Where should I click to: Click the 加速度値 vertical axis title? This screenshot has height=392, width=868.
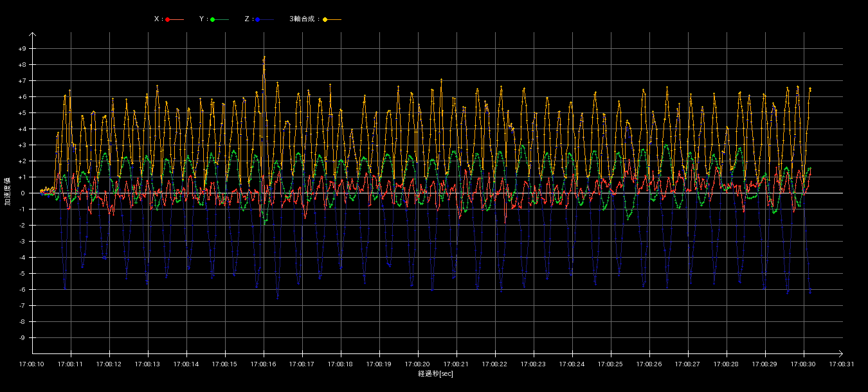pos(8,192)
